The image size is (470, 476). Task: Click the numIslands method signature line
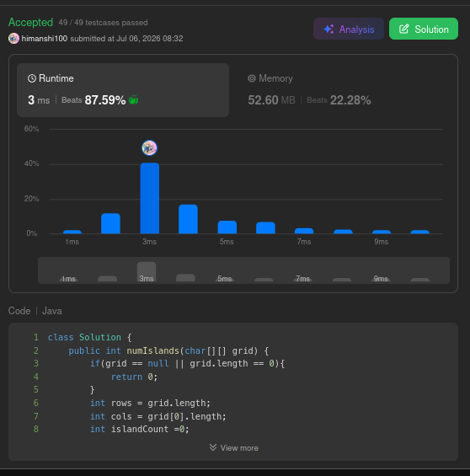pyautogui.click(x=168, y=350)
